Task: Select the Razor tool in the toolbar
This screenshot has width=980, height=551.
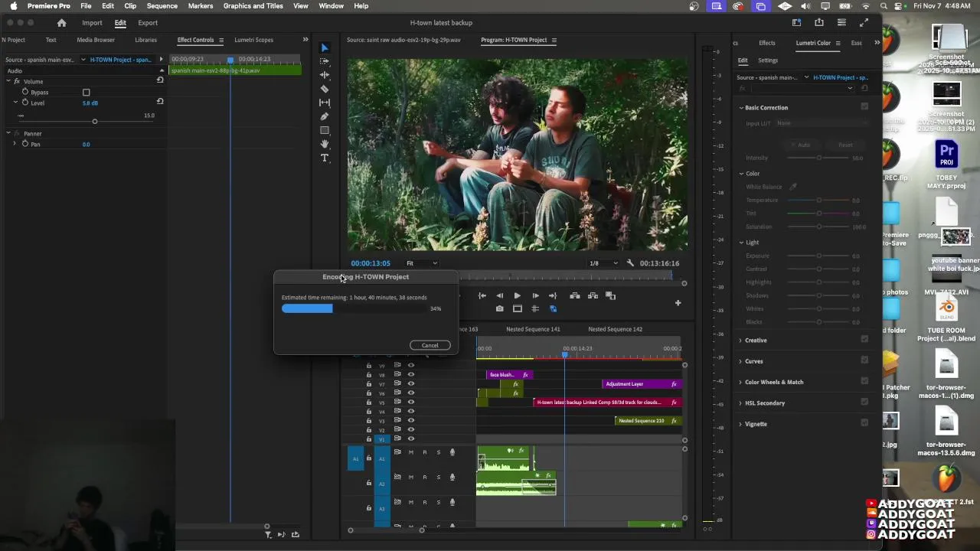Action: click(325, 89)
